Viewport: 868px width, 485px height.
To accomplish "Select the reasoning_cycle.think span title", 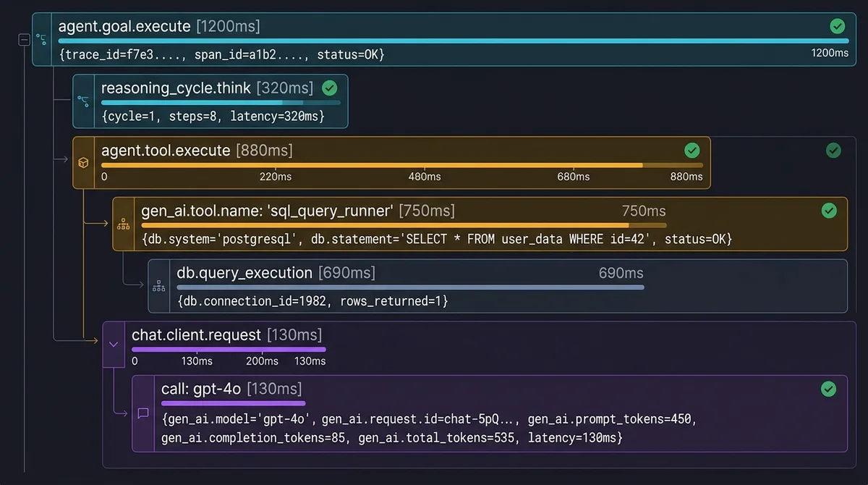I will (176, 88).
